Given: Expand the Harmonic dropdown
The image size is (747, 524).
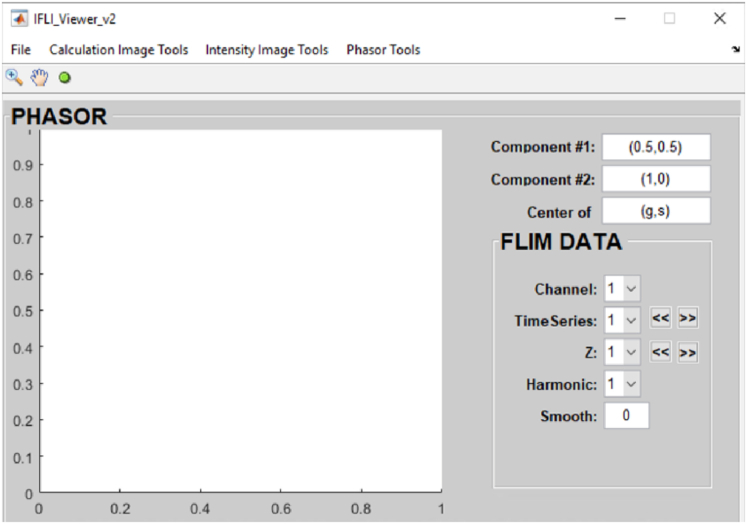Looking at the screenshot, I should pos(622,384).
